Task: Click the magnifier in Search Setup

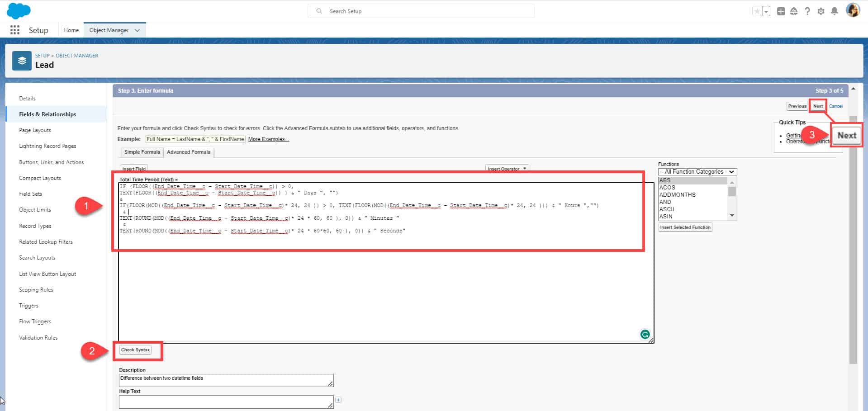Action: tap(319, 10)
